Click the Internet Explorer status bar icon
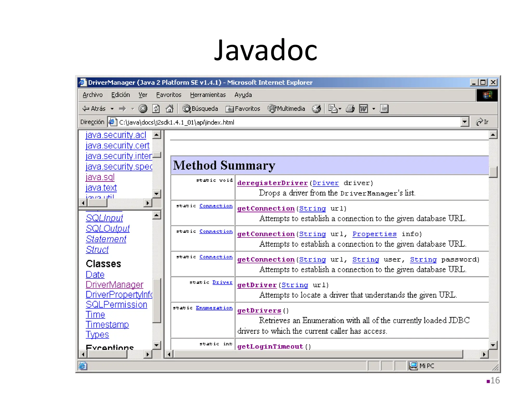 click(83, 366)
